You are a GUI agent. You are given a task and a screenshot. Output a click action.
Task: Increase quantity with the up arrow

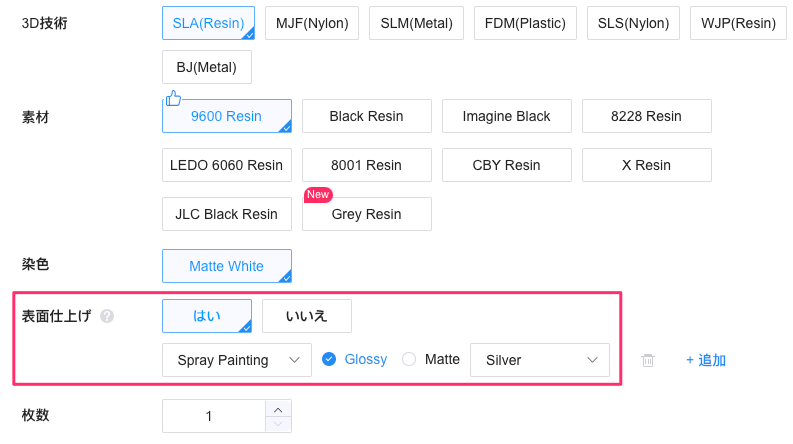point(278,408)
